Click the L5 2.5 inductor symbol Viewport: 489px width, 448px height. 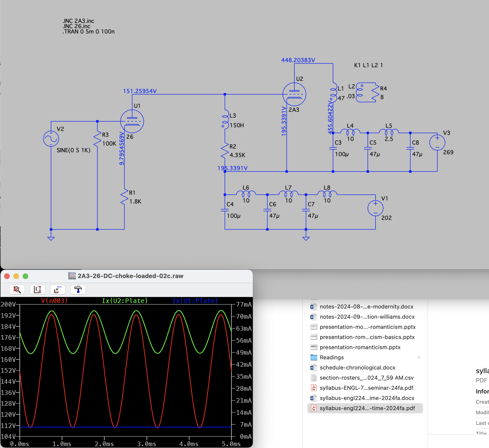(x=389, y=132)
